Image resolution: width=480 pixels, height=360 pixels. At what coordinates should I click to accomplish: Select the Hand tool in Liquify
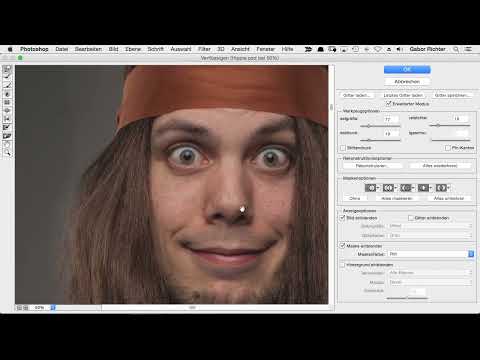click(x=7, y=145)
